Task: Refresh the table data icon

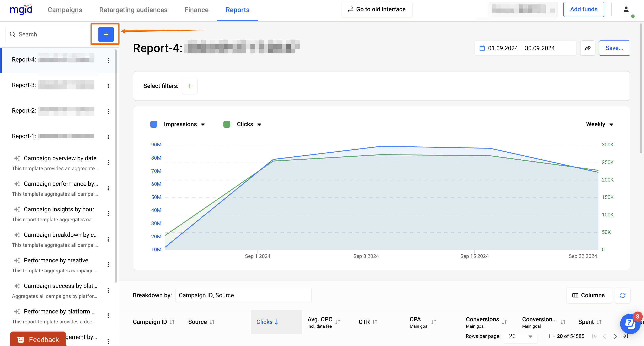Action: pos(622,295)
